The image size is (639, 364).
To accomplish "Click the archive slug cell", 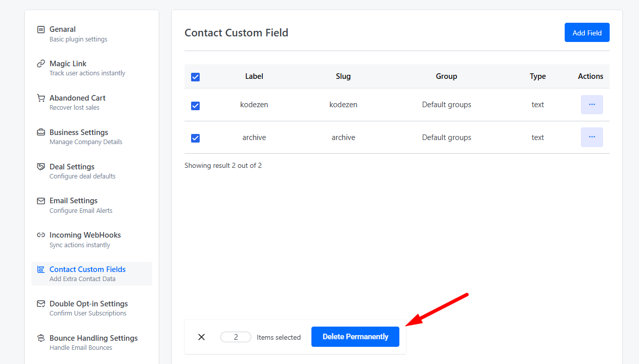I will [343, 138].
